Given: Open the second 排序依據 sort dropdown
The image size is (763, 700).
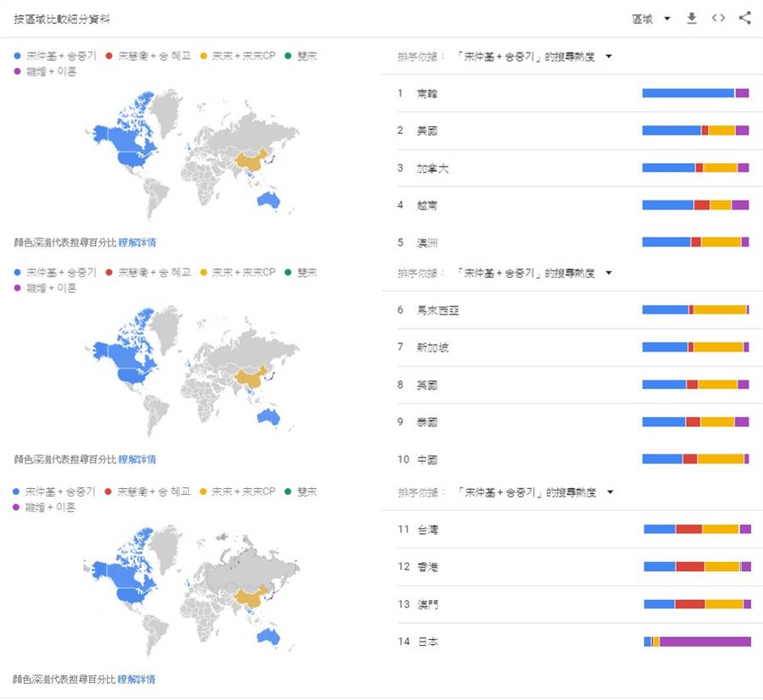Looking at the screenshot, I should pos(608,273).
